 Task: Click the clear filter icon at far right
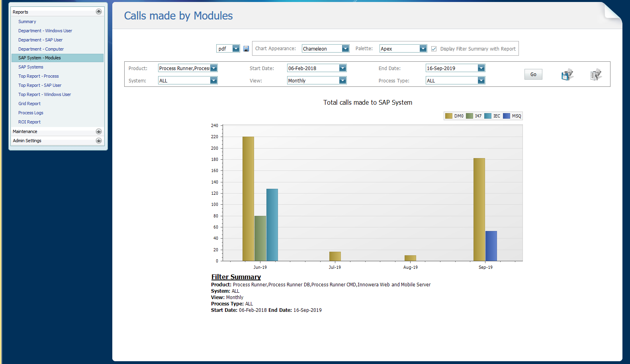[596, 74]
